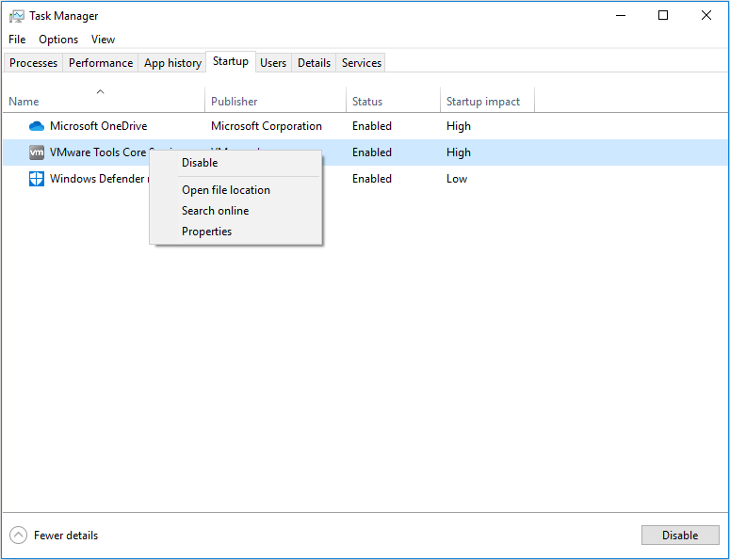Choose Properties in the context menu
Viewport: 730px width, 560px height.
(x=235, y=232)
